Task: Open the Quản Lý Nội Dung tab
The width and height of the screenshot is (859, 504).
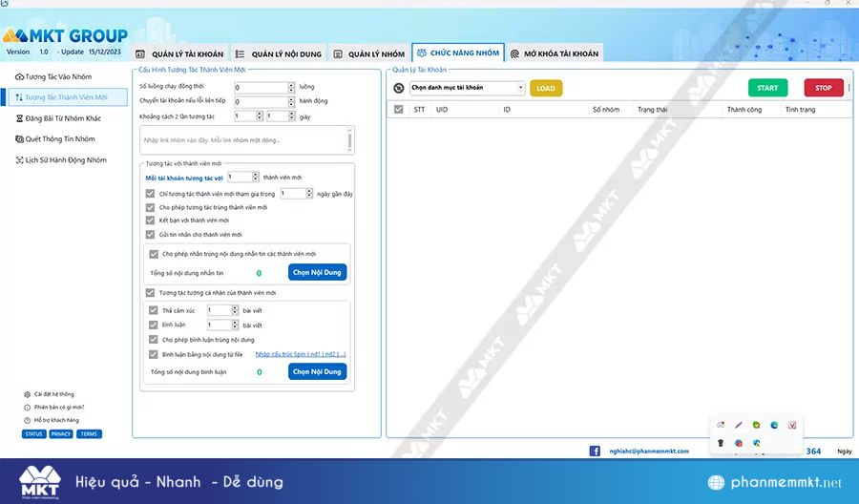Action: tap(279, 53)
